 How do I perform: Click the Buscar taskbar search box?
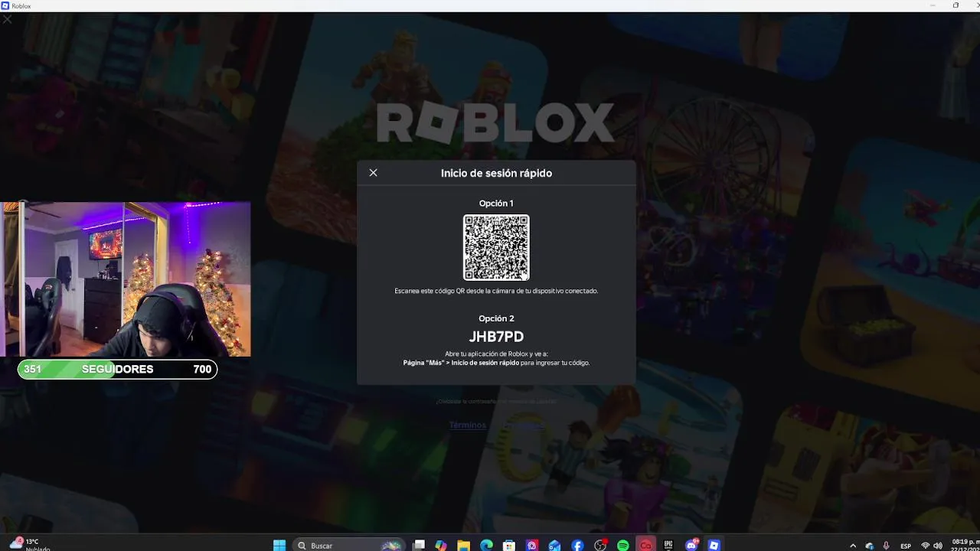pos(349,545)
